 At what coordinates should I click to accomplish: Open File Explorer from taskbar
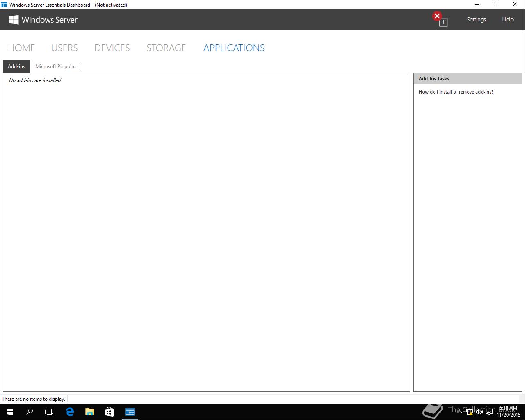coord(89,412)
